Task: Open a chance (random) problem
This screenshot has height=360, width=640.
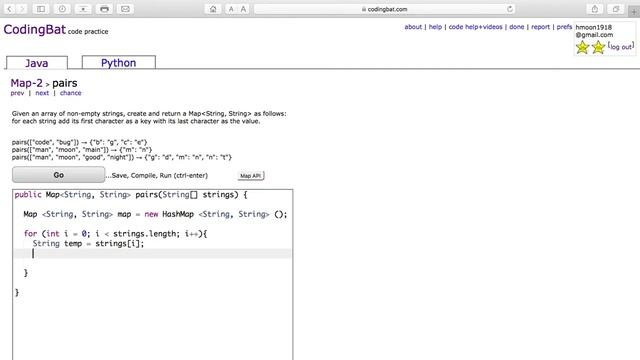Action: (71, 93)
